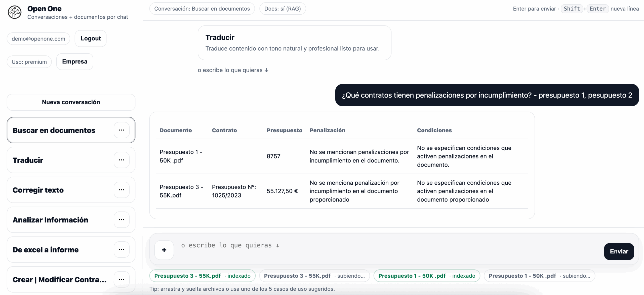Open the ellipsis menu for Corregir texto
This screenshot has width=644, height=295.
pos(122,190)
